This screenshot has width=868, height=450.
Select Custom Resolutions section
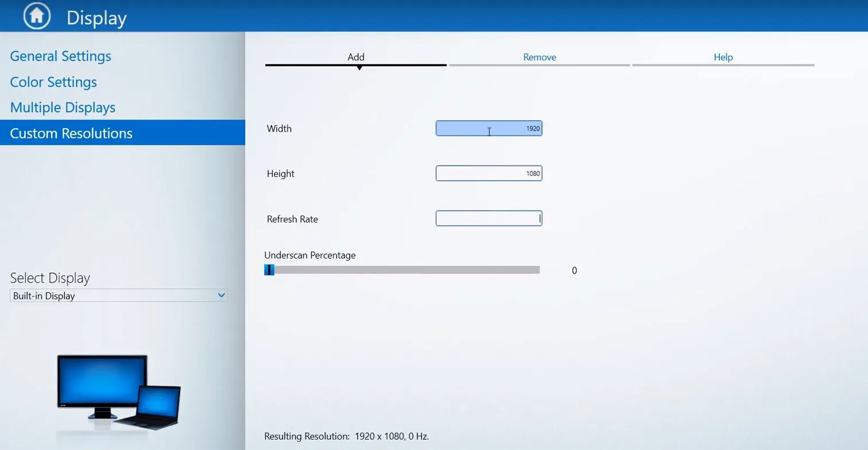click(122, 133)
